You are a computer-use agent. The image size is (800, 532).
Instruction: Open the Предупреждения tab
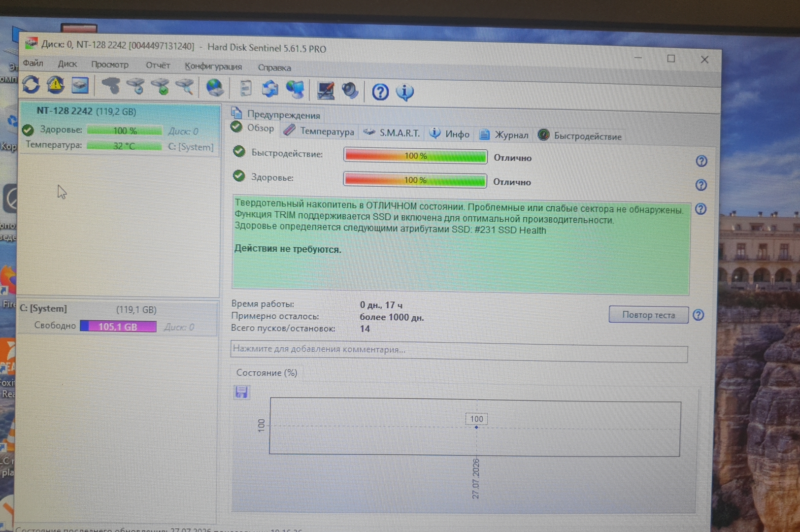[x=276, y=114]
